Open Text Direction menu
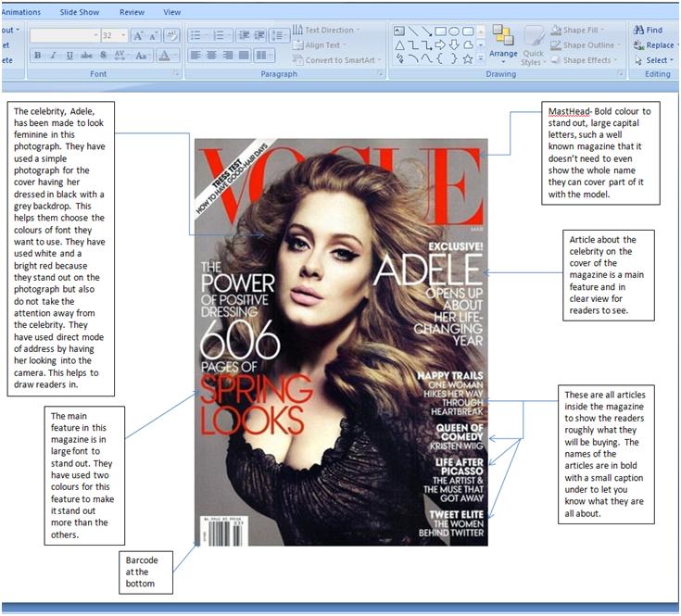 (326, 30)
